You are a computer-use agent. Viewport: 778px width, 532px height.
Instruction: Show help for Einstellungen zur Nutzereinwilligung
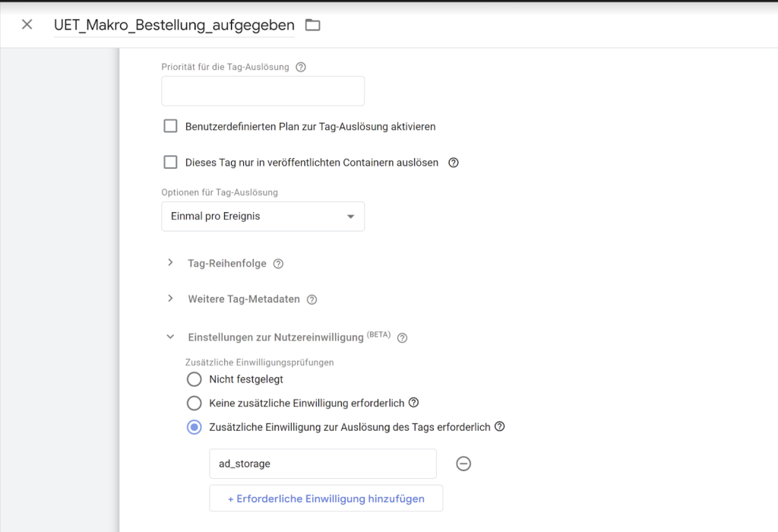click(403, 338)
